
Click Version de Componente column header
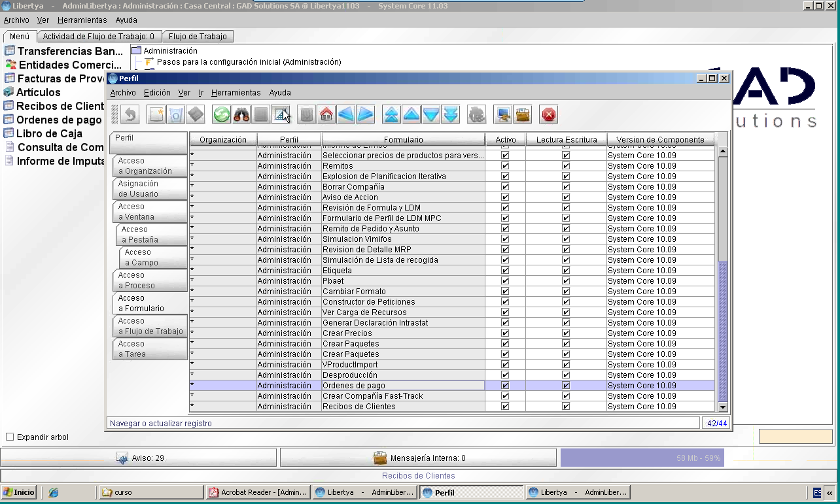[660, 140]
